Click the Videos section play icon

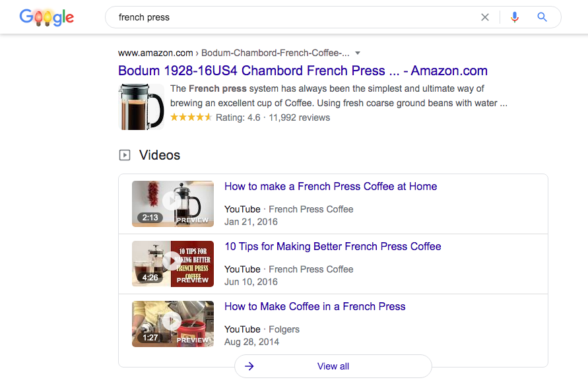(x=125, y=155)
